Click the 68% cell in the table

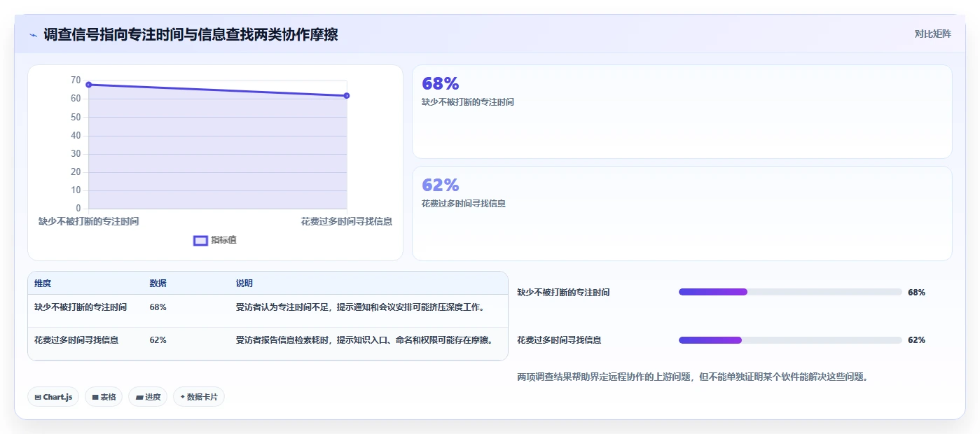click(x=158, y=307)
